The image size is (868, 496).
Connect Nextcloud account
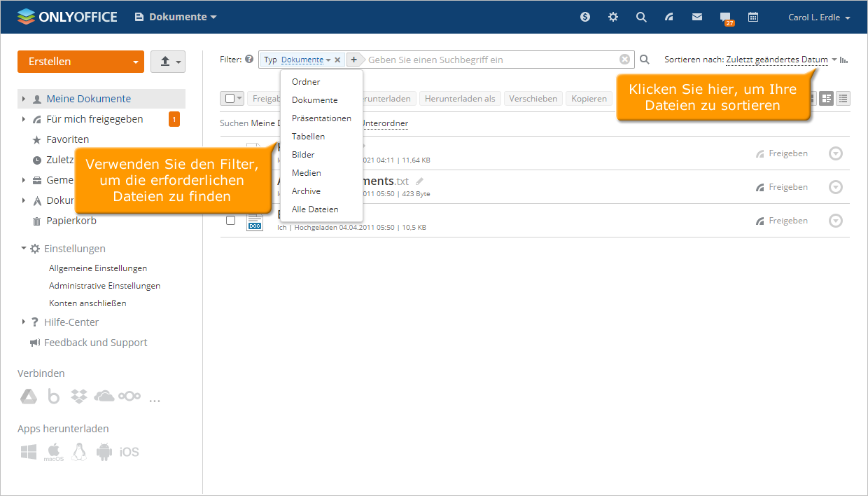[x=129, y=397]
